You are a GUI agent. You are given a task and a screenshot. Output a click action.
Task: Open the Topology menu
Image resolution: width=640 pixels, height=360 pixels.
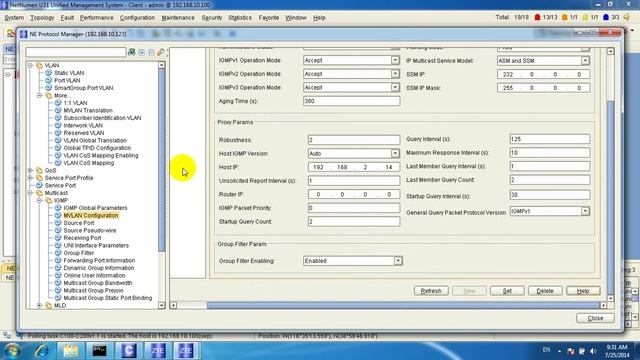coord(42,18)
